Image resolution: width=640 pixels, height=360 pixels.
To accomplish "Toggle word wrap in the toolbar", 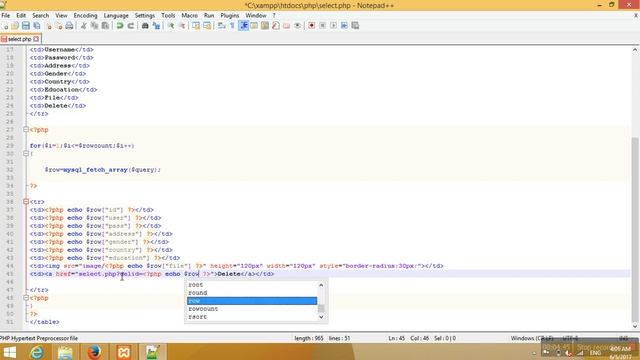I will (x=221, y=26).
